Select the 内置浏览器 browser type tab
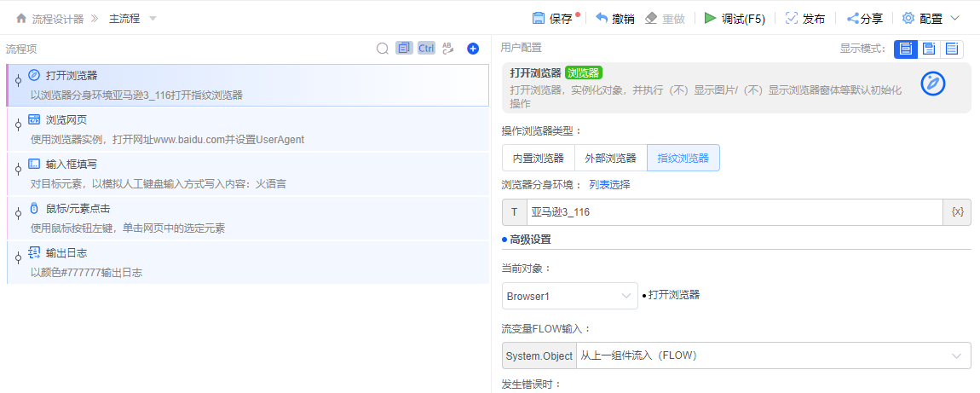Screen dimensions: 980x393 [538, 158]
